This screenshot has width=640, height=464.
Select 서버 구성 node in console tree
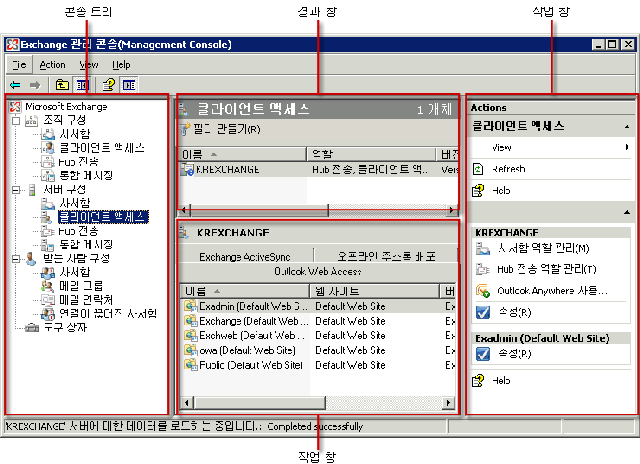coord(64,189)
